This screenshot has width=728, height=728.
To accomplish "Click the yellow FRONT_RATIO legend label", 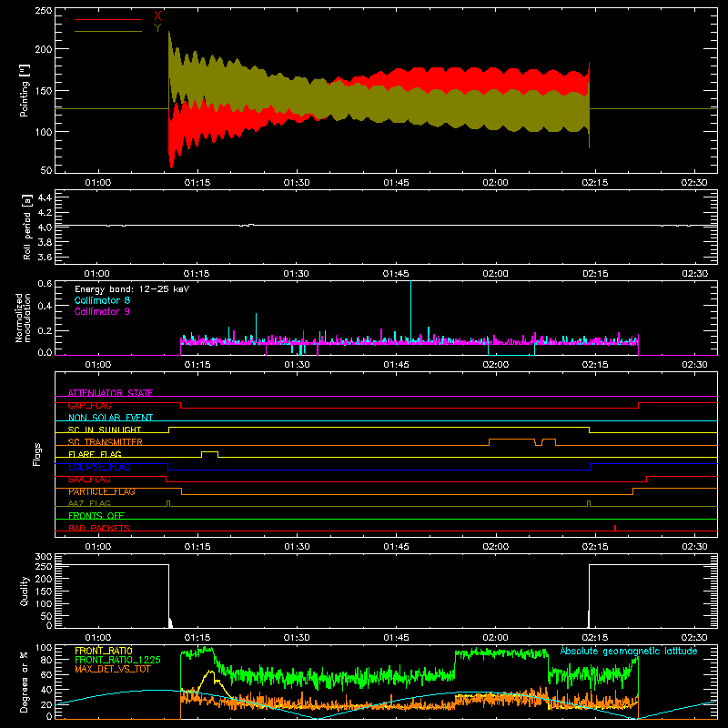I will (x=104, y=651).
